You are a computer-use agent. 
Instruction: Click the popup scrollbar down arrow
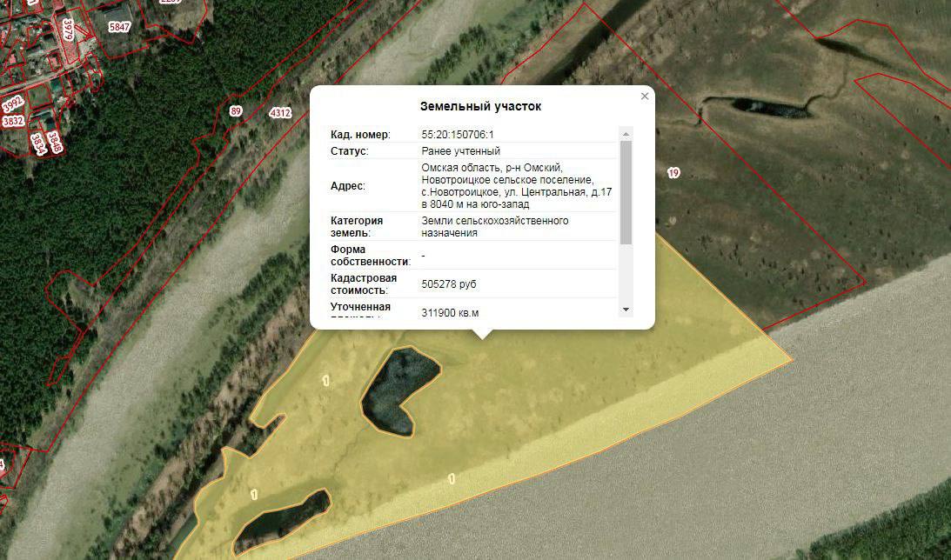coord(626,310)
